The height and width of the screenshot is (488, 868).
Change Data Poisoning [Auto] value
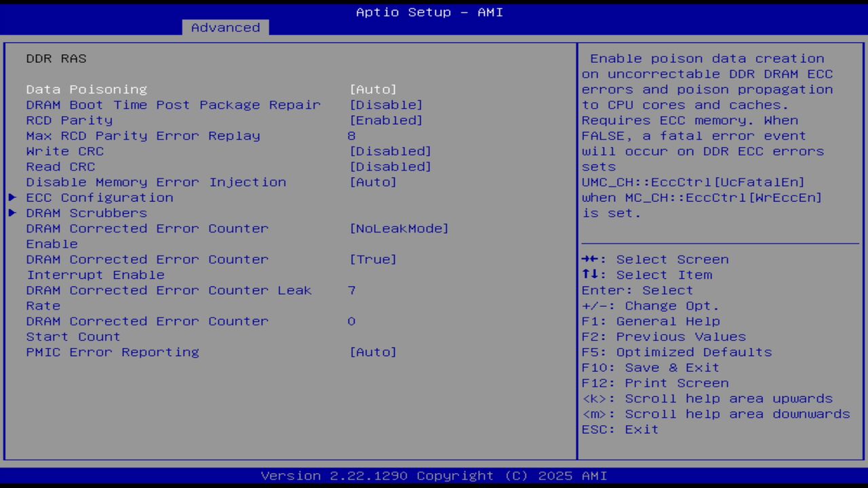pyautogui.click(x=373, y=89)
